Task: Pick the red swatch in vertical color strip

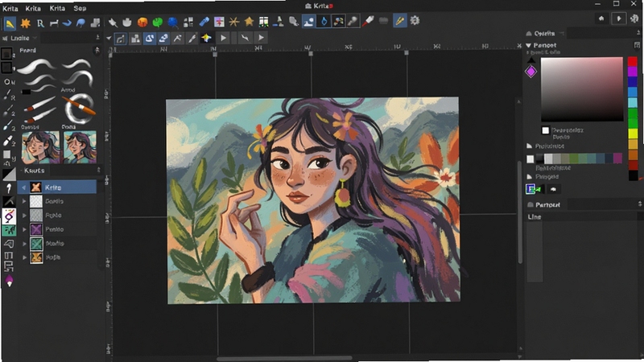Action: pos(633,62)
